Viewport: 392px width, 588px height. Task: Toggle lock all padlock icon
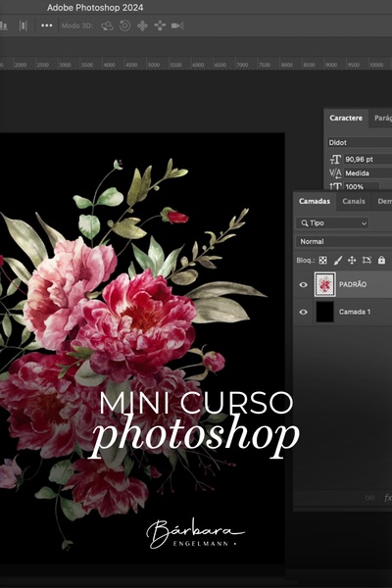[381, 260]
